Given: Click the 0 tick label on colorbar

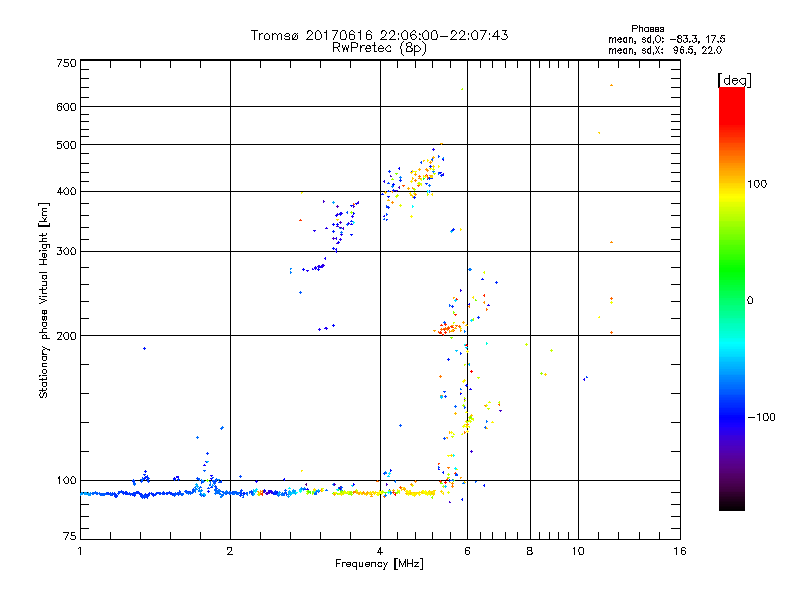Looking at the screenshot, I should [750, 300].
